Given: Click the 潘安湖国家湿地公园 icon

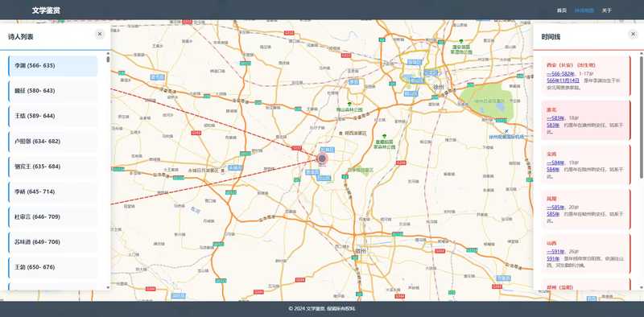Looking at the screenshot, I should 461,41.
